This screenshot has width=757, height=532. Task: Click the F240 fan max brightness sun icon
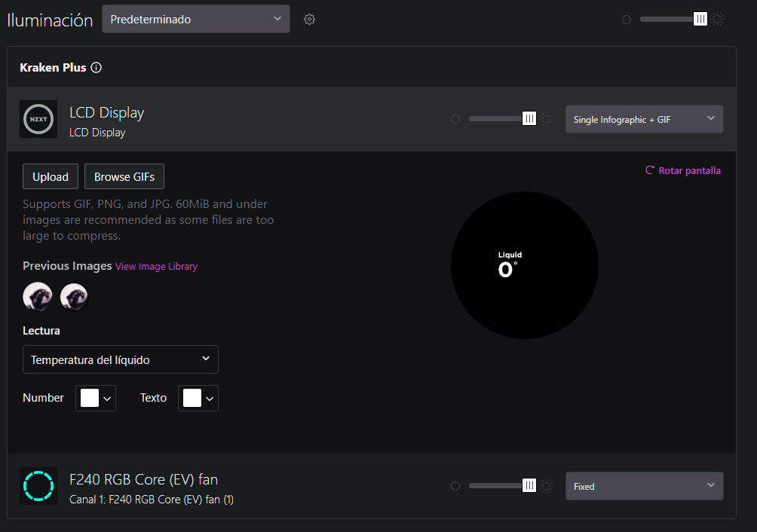click(547, 486)
